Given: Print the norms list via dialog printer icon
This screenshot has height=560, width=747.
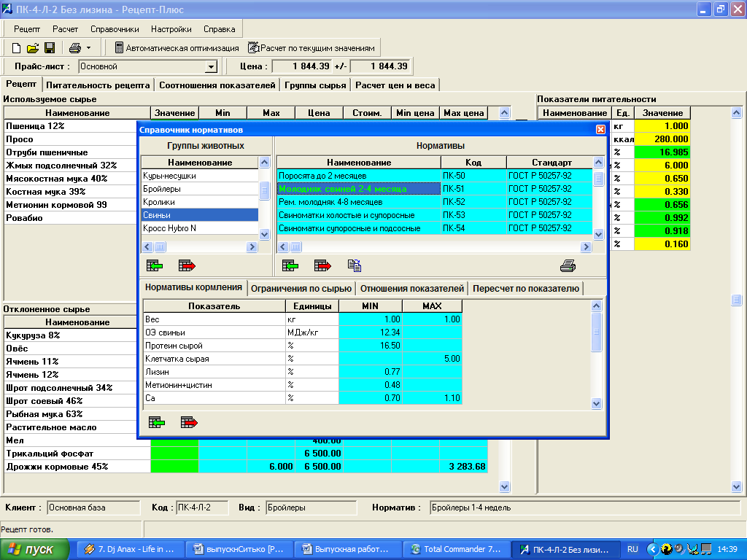Looking at the screenshot, I should (x=568, y=265).
